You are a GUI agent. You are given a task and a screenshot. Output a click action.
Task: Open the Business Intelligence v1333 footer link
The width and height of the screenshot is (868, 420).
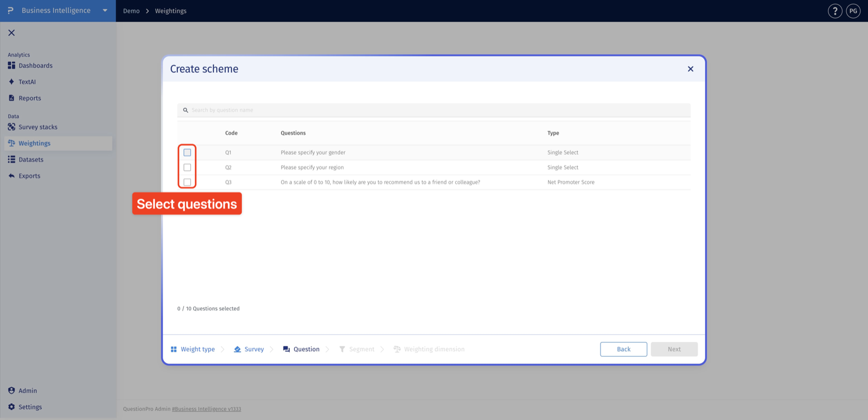point(207,409)
